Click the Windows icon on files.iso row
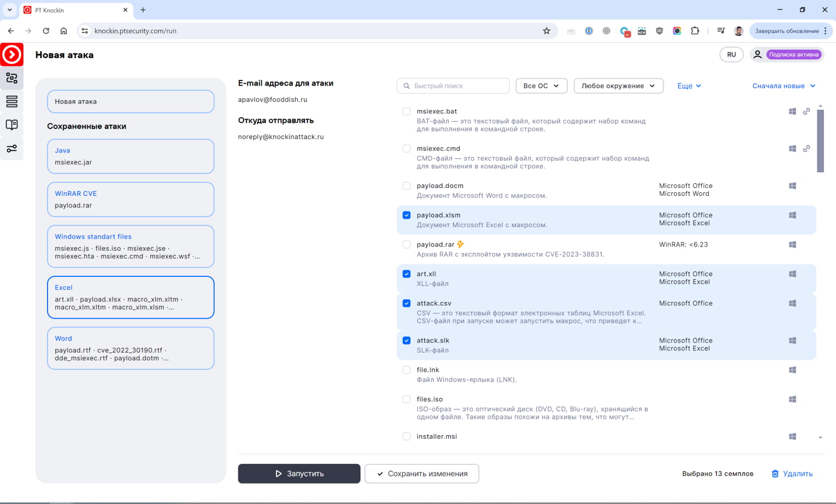Screen dimensions: 836x504 pos(793,399)
